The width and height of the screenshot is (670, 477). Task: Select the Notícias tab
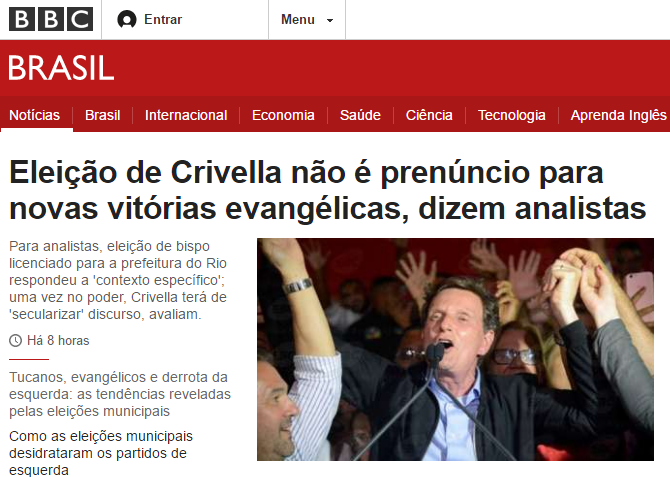(35, 115)
